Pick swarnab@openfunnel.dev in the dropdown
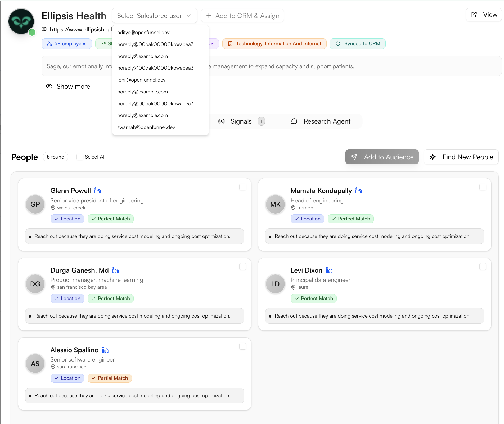 pos(146,127)
